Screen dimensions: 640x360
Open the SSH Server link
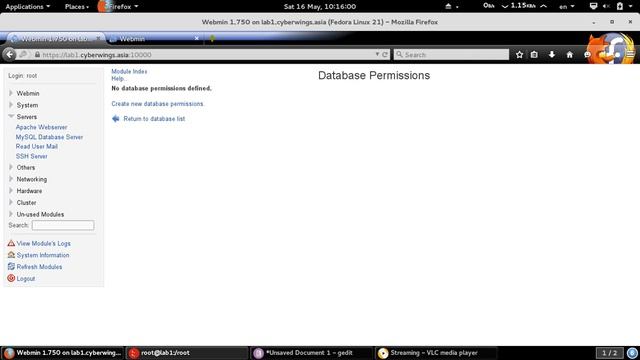tap(31, 156)
